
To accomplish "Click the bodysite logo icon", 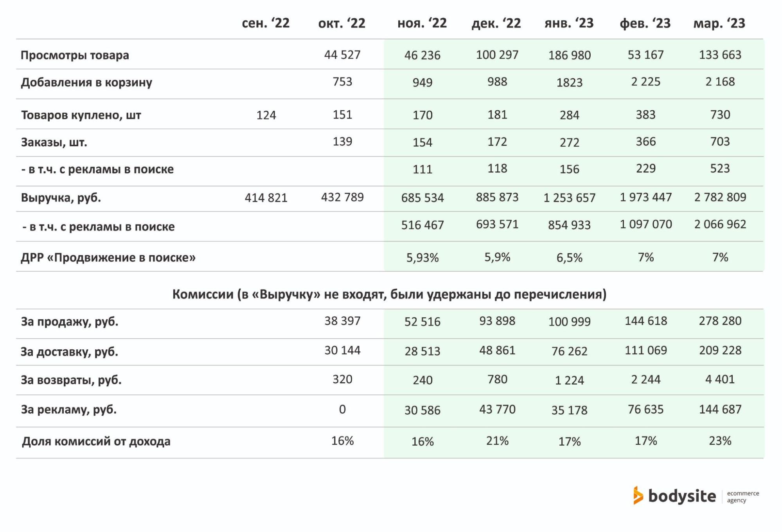I will (x=638, y=495).
